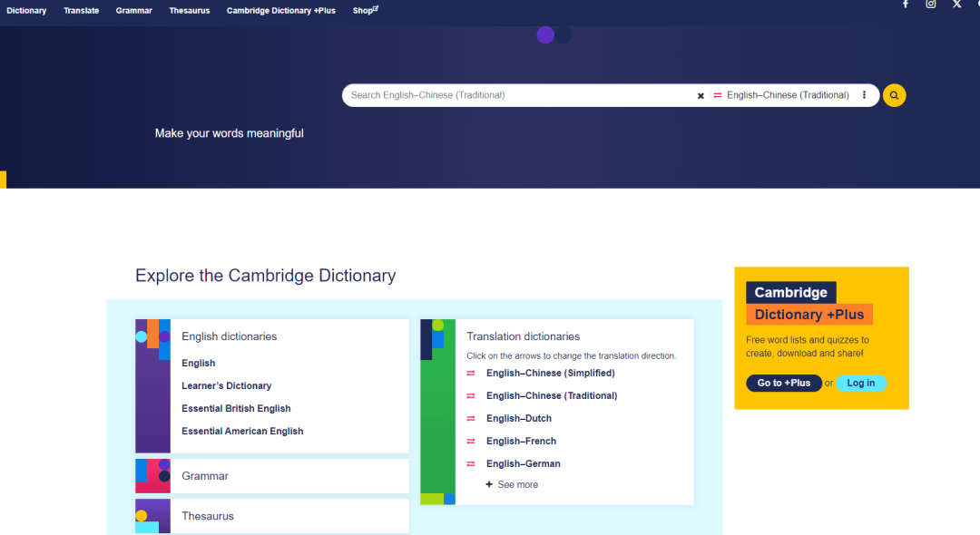980x535 pixels.
Task: Open the Grammar card
Action: 272,476
